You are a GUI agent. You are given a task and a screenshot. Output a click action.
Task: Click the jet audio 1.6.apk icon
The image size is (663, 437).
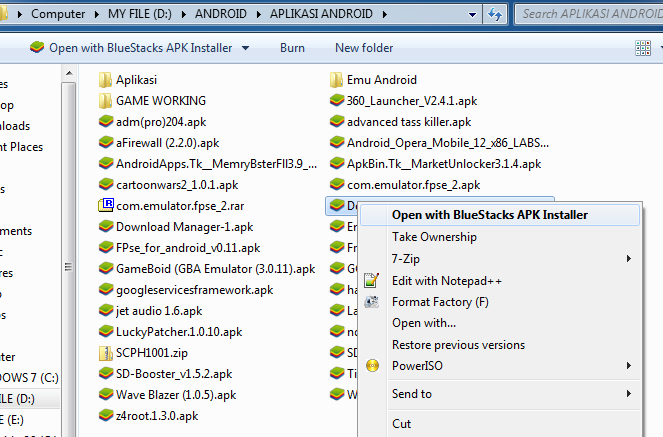106,311
